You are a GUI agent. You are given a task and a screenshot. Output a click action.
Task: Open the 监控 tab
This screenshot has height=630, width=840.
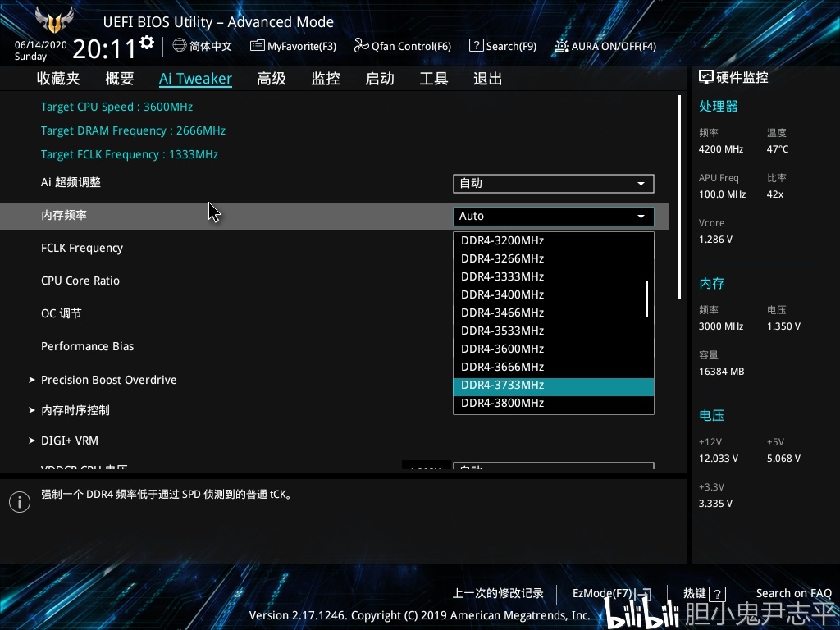coord(326,79)
